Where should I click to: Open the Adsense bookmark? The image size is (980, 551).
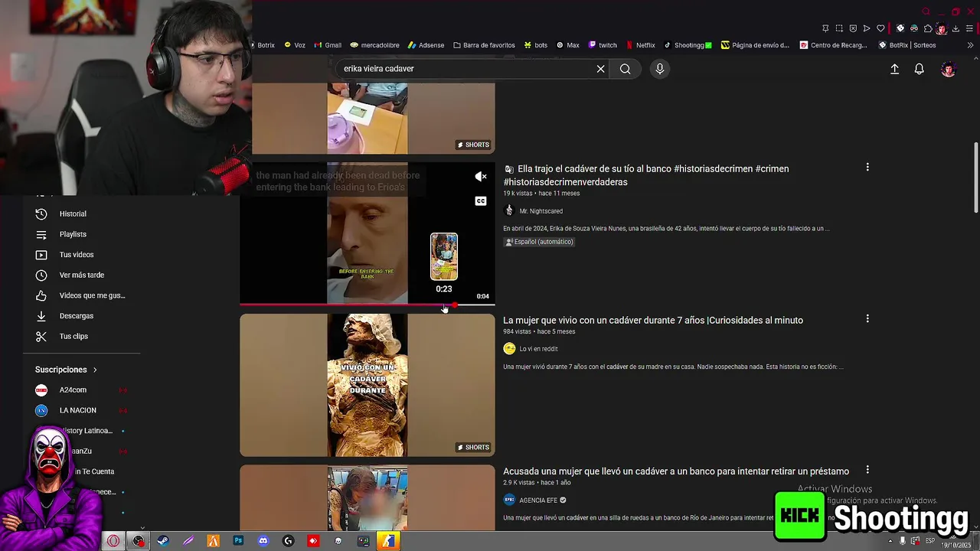[x=426, y=45]
